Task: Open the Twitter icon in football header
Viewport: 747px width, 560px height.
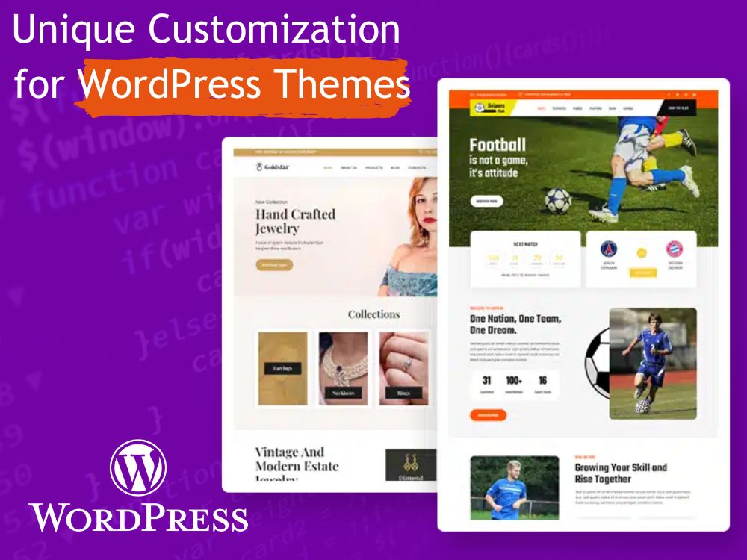Action: coord(677,95)
